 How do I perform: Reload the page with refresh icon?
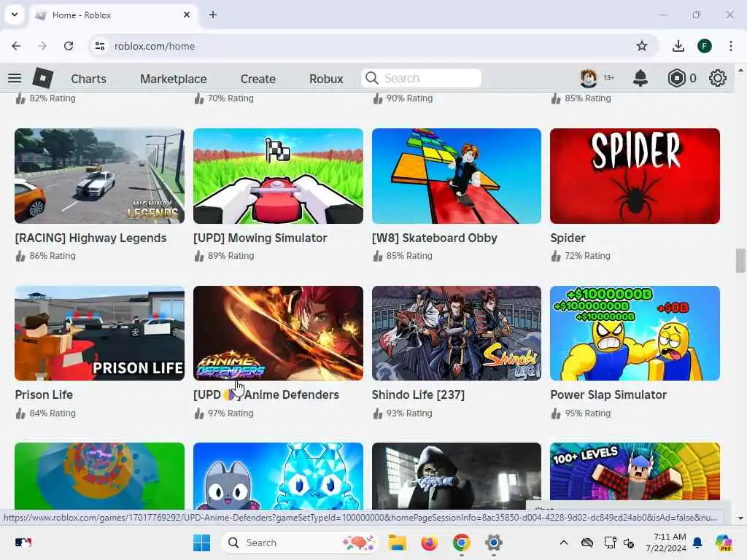coord(69,46)
